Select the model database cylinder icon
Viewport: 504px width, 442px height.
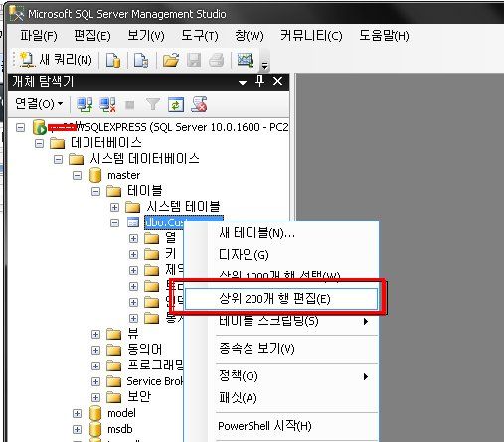[95, 413]
